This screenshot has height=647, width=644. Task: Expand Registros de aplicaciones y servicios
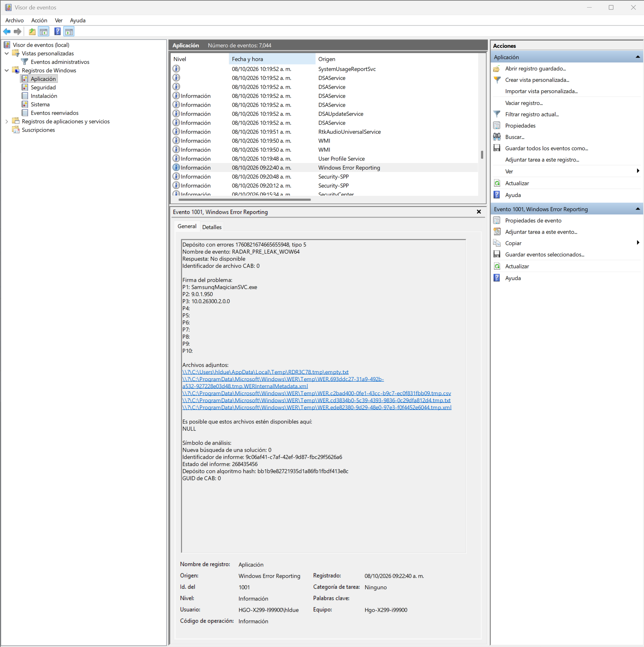7,121
